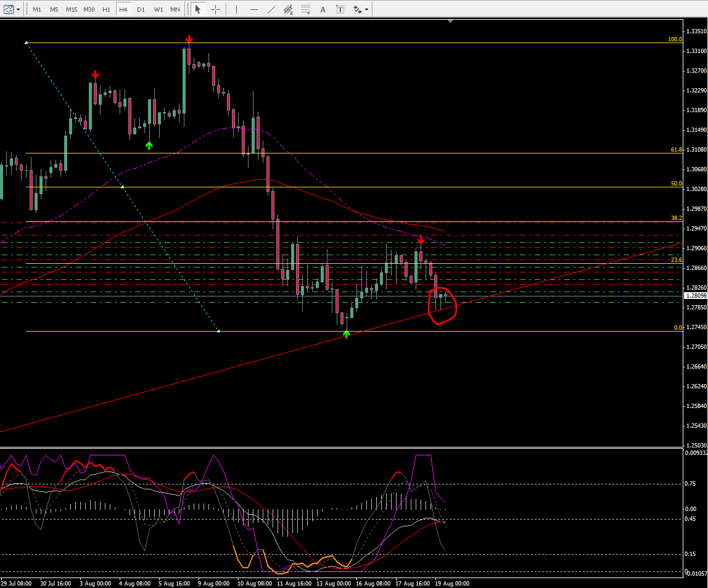This screenshot has height=588, width=708.
Task: Select the cursor arrow tool
Action: tap(198, 9)
